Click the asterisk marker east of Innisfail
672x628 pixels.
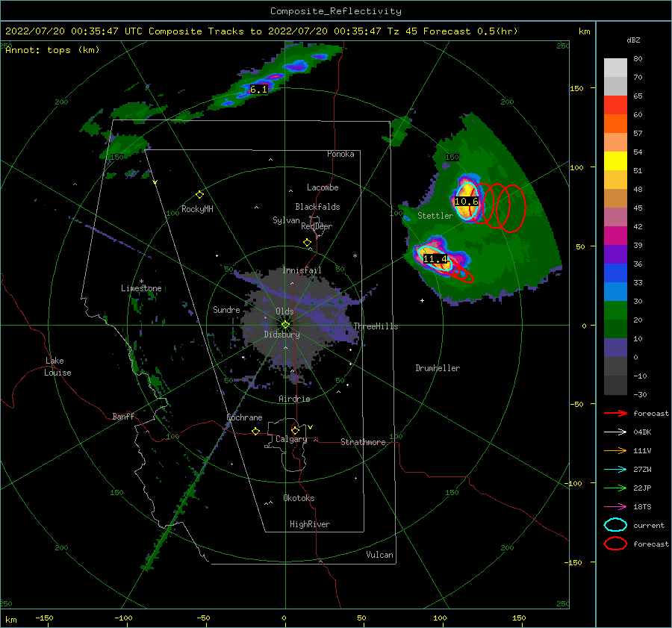(355, 256)
